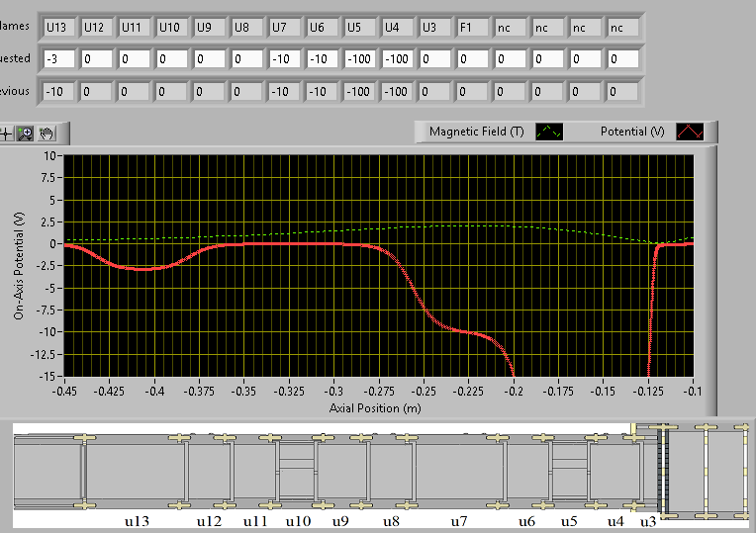The image size is (756, 533).
Task: Edit requested voltage field for U3
Action: point(435,59)
